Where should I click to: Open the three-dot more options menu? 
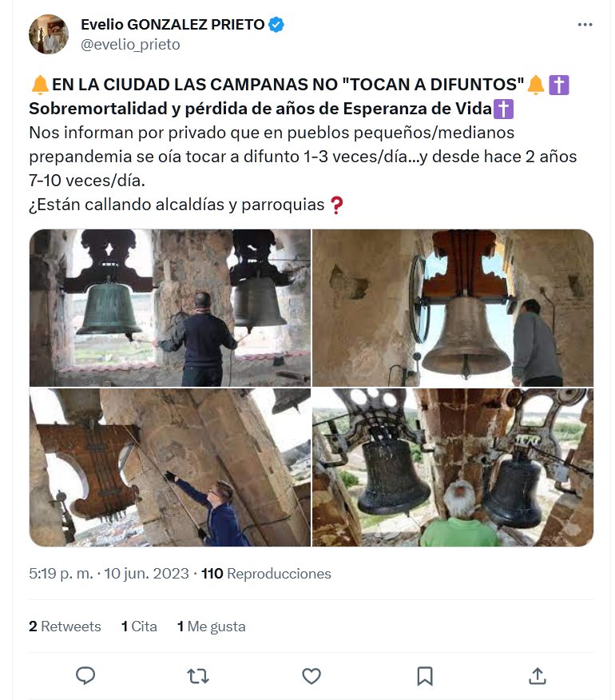point(585,25)
